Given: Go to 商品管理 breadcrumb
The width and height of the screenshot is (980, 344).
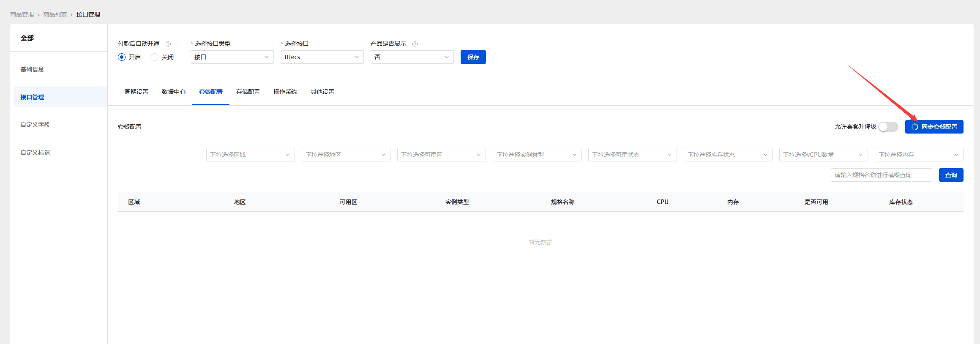Looking at the screenshot, I should click(22, 14).
